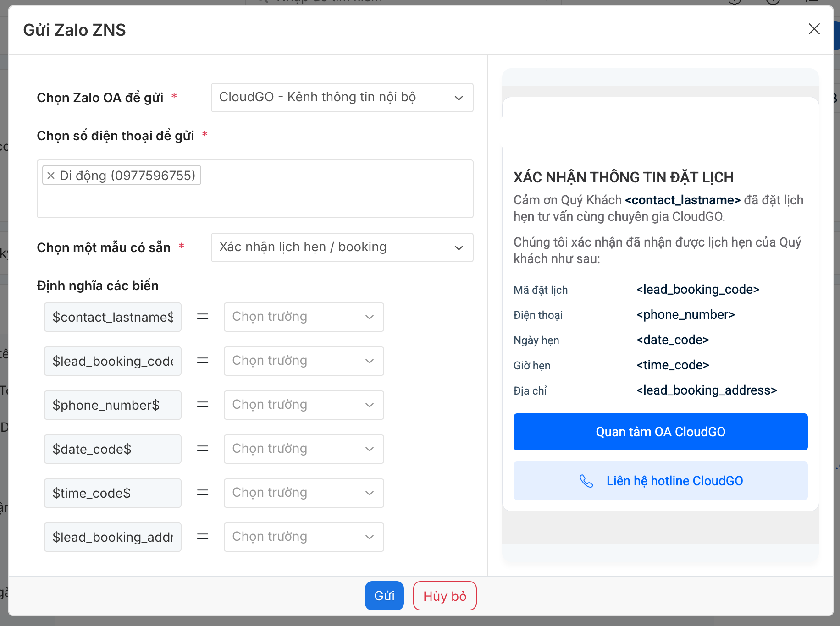Choose field for $lead_booking_address$ variable

(x=304, y=537)
